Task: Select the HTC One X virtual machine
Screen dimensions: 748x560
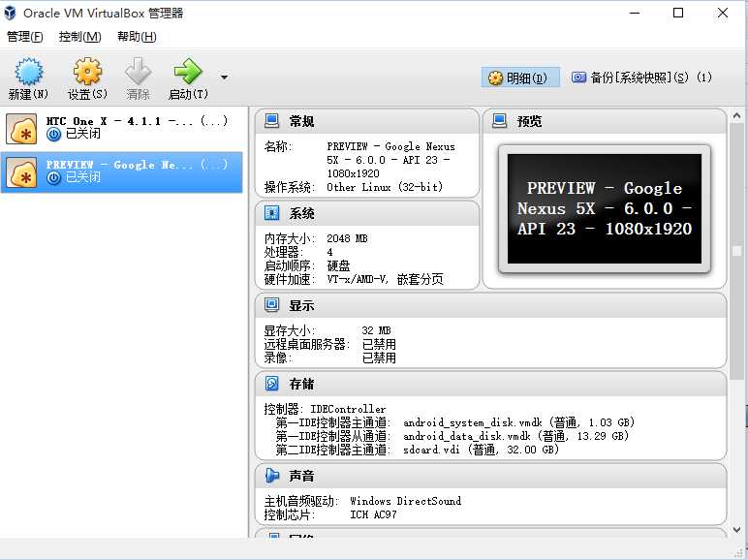Action: (x=122, y=128)
